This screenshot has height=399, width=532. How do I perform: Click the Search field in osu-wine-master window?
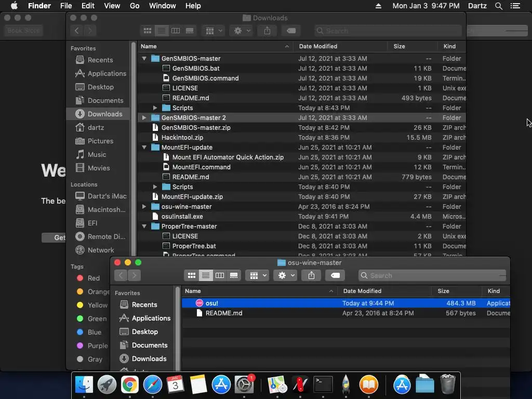432,275
